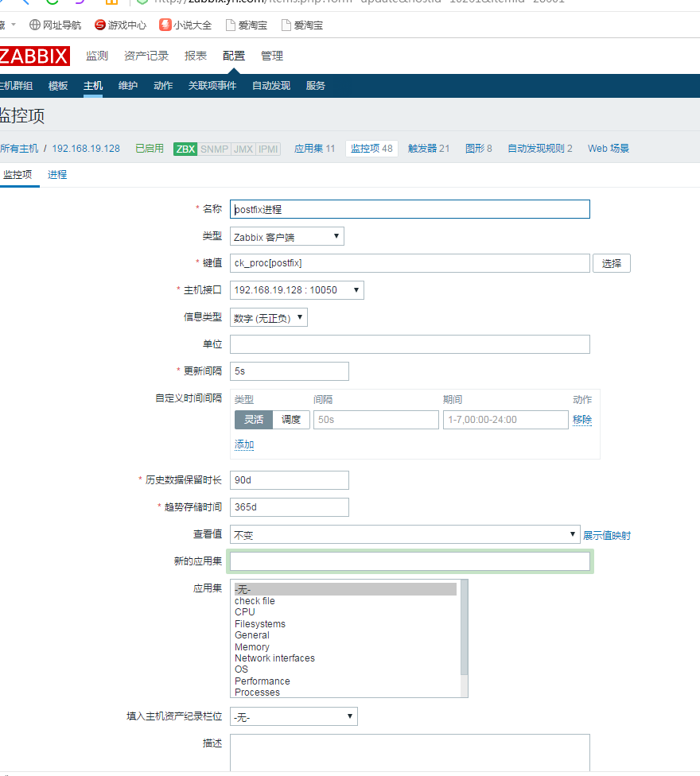
Task: Click the 历史数据保留时长 field 90d
Action: (x=290, y=480)
